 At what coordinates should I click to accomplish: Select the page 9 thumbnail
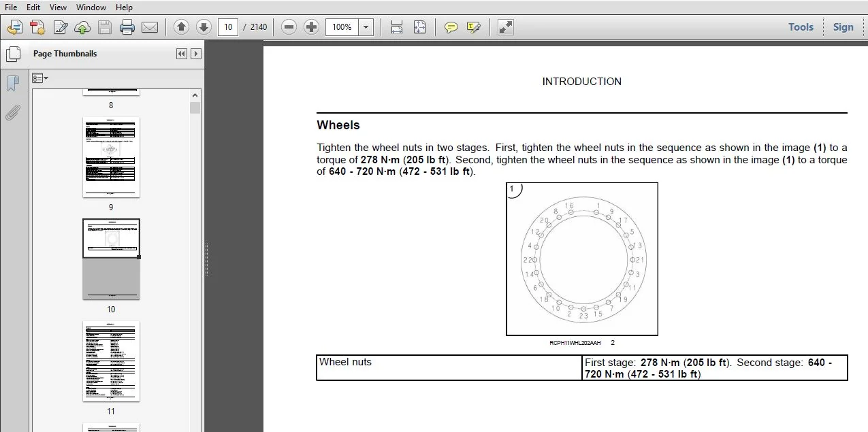tap(111, 157)
